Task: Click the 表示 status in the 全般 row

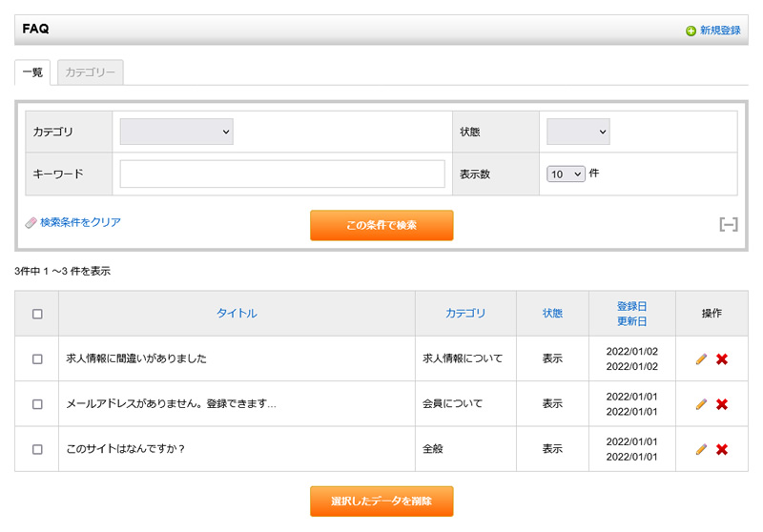Action: point(553,449)
